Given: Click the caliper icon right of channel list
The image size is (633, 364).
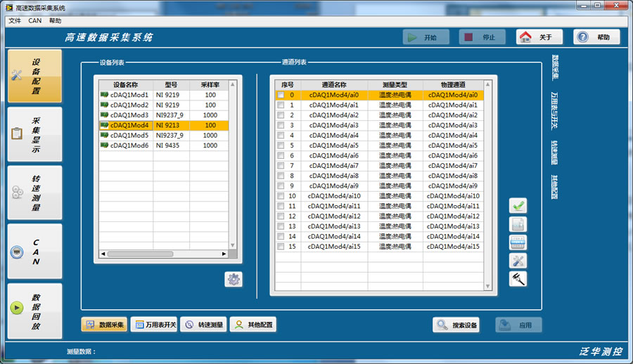Looking at the screenshot, I should tap(518, 279).
